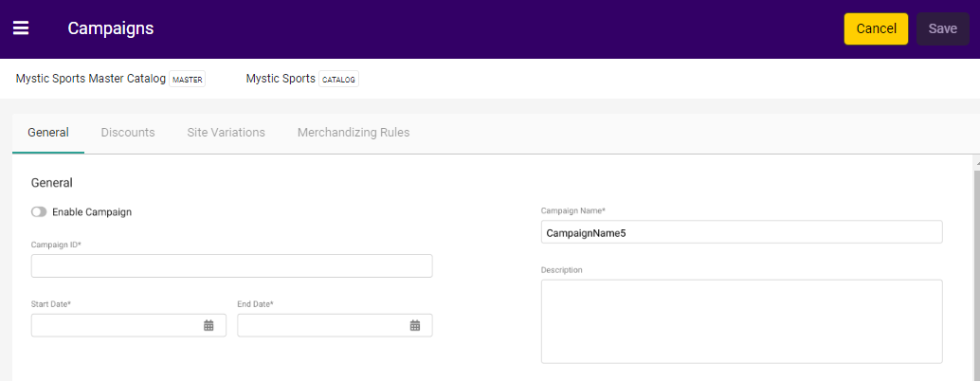Click the End Date input field
The height and width of the screenshot is (382, 980).
(335, 325)
